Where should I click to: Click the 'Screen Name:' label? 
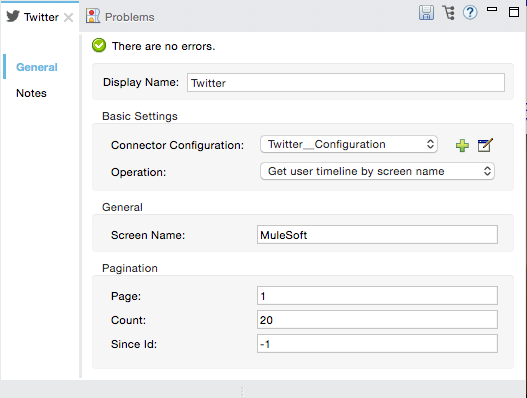(148, 235)
